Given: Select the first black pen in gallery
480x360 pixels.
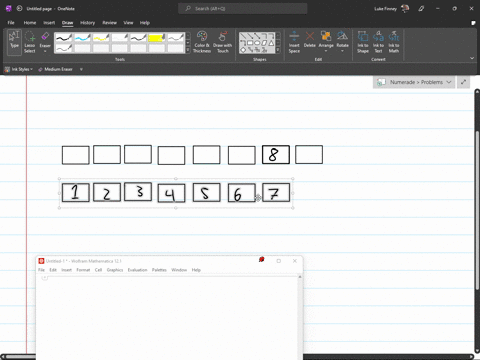Looking at the screenshot, I should click(64, 38).
